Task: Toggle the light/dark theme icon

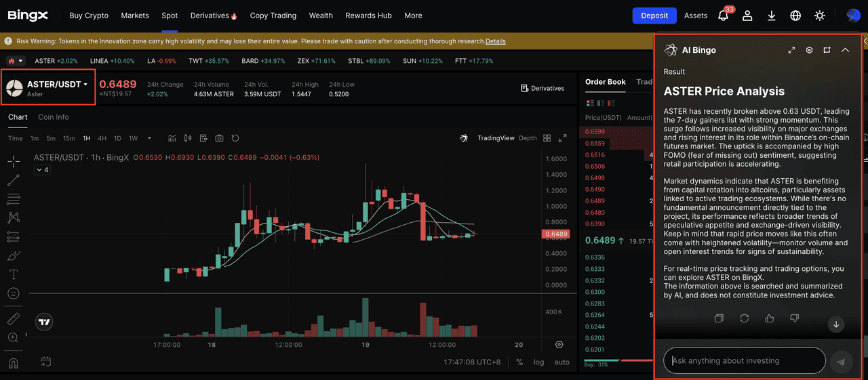Action: (x=820, y=16)
